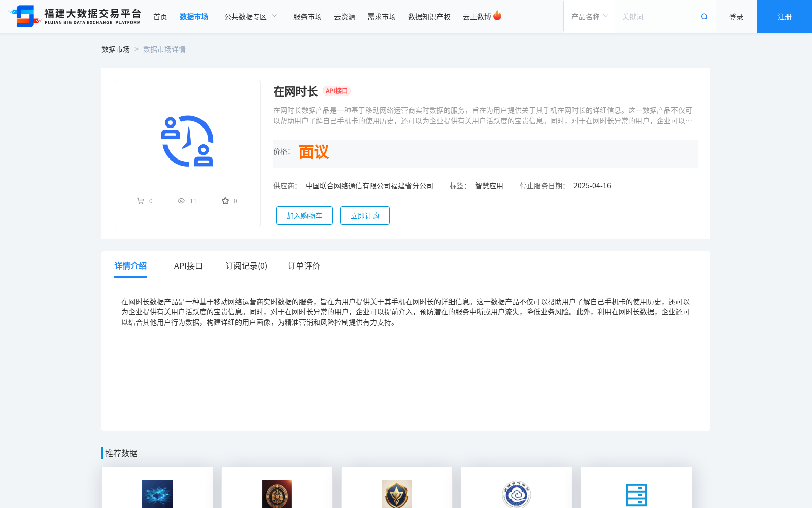Switch to the 订阅记录(0) tab
The height and width of the screenshot is (508, 812).
click(x=247, y=266)
